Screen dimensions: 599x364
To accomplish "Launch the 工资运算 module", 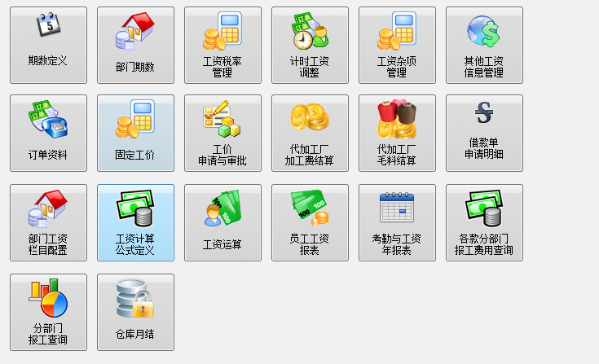I will [222, 223].
